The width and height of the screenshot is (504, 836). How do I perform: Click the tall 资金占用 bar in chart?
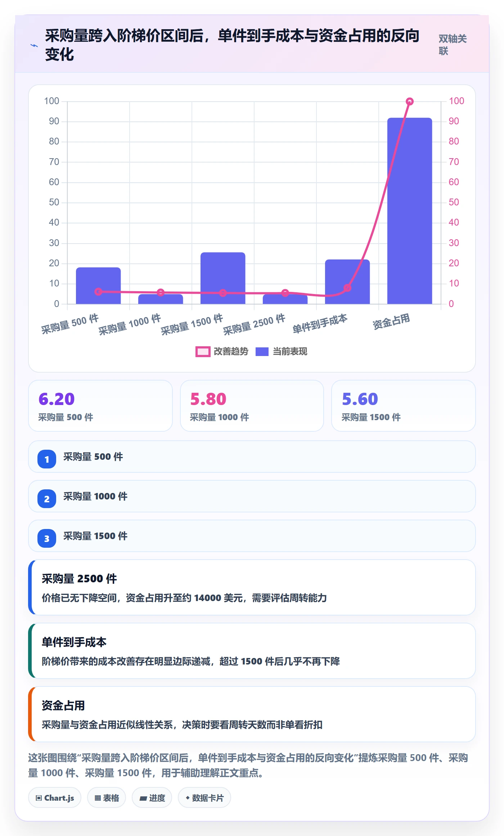409,211
